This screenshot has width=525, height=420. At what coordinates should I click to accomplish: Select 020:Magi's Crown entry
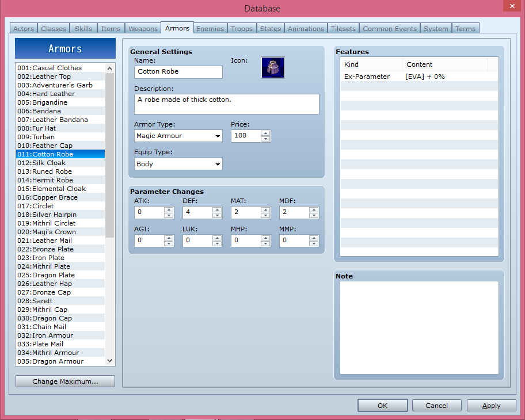pyautogui.click(x=60, y=232)
